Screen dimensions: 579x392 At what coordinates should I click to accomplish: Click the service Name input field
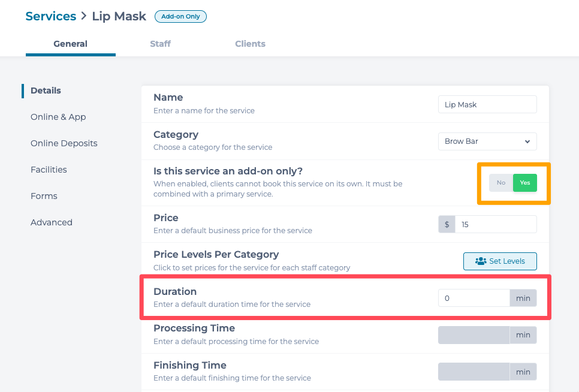487,104
